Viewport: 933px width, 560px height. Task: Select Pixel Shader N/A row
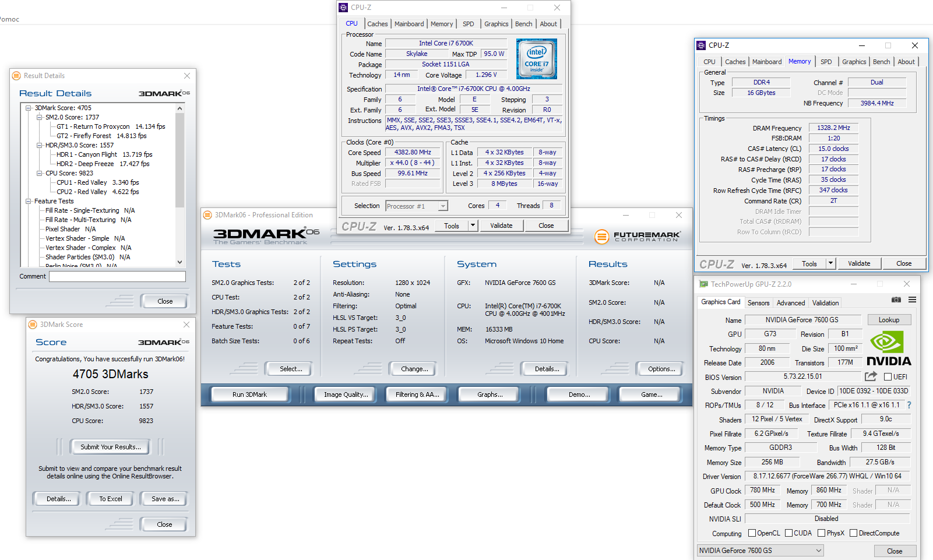[71, 229]
